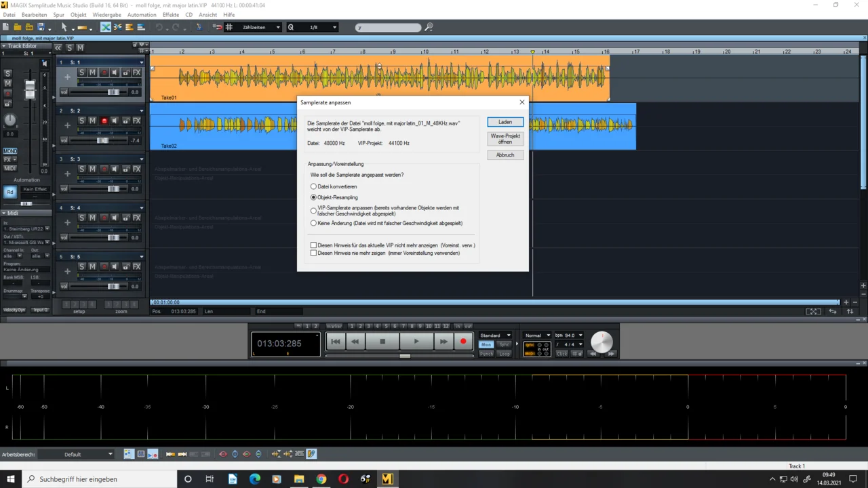Mute track 3 with its M button
The width and height of the screenshot is (868, 488).
[x=92, y=169]
